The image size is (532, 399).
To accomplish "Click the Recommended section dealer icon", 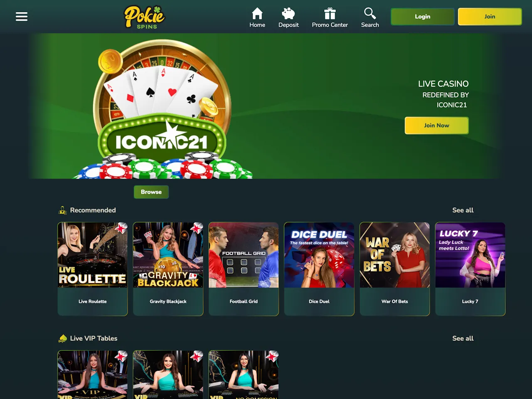I will (63, 210).
